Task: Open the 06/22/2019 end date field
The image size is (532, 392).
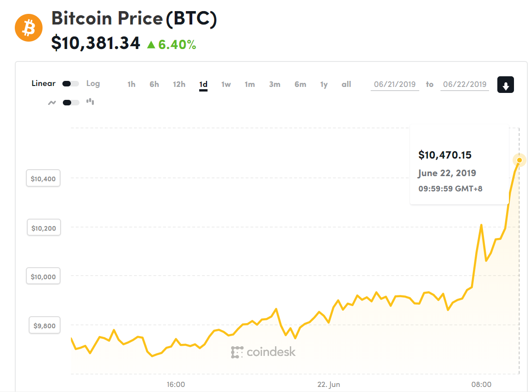Action: click(x=465, y=85)
